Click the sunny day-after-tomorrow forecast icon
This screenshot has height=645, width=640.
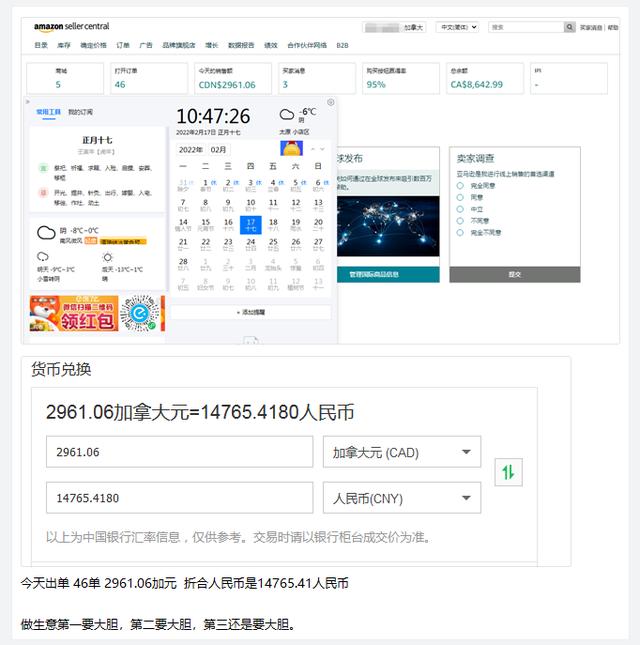pyautogui.click(x=107, y=257)
